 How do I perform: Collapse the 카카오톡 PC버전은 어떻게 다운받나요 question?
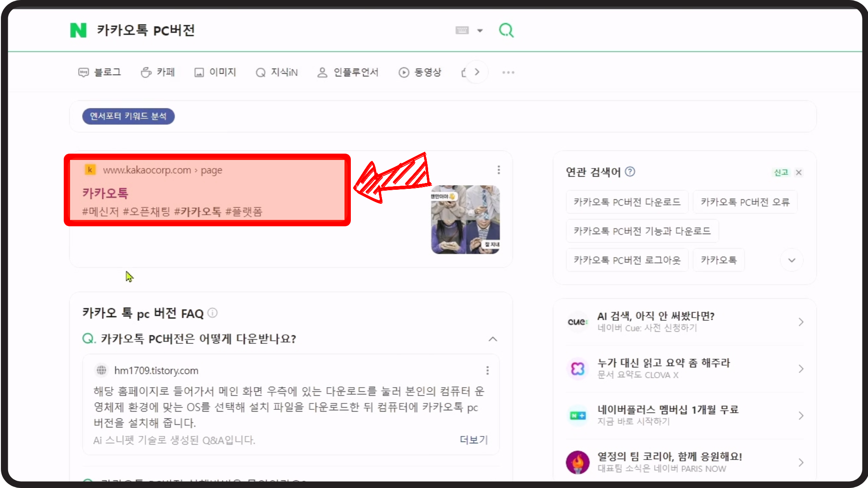click(493, 339)
